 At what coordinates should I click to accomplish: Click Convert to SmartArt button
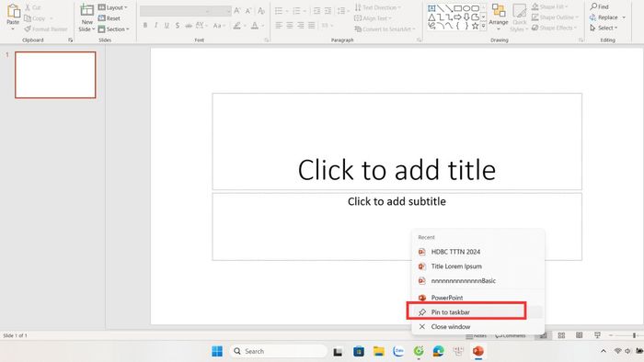(385, 29)
